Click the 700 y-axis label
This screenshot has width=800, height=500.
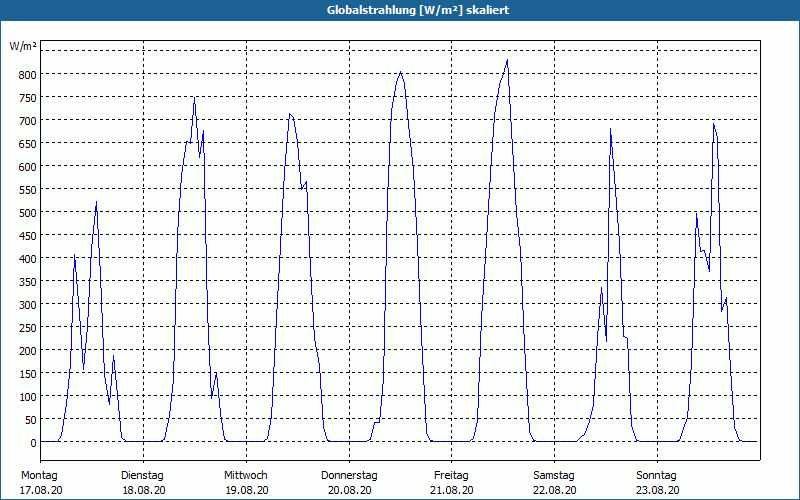(x=28, y=120)
